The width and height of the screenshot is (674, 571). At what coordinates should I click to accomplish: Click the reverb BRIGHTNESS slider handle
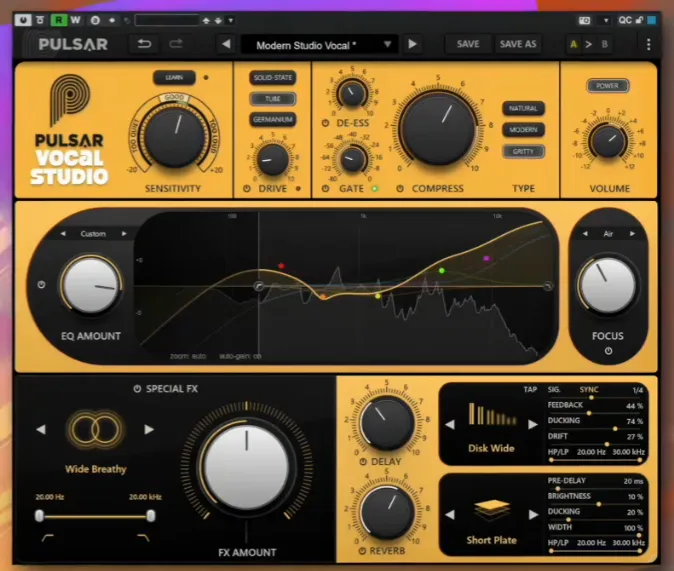pos(598,504)
